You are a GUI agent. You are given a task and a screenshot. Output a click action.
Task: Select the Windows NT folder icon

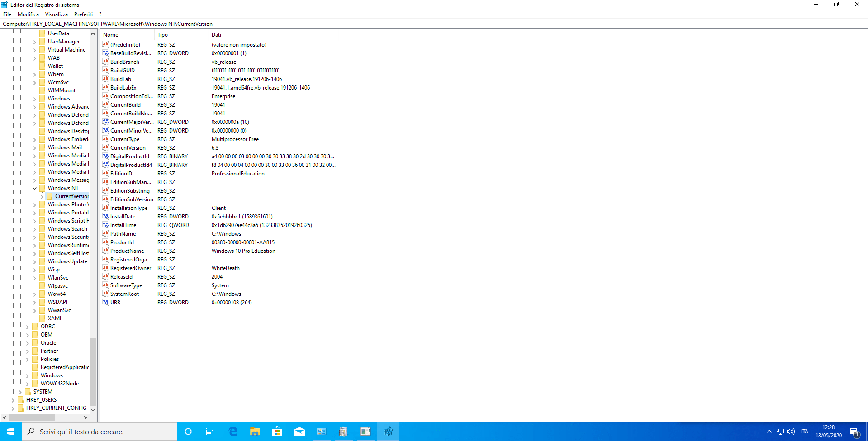coord(43,188)
